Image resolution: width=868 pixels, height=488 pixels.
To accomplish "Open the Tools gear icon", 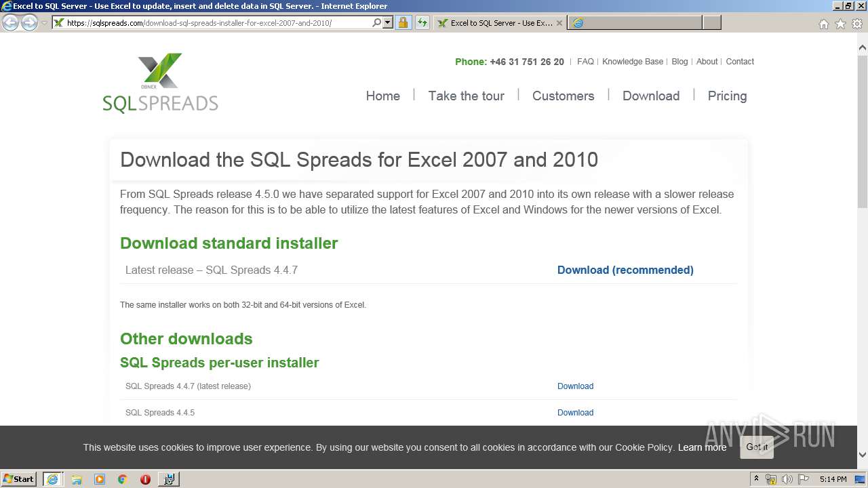I will [x=857, y=24].
